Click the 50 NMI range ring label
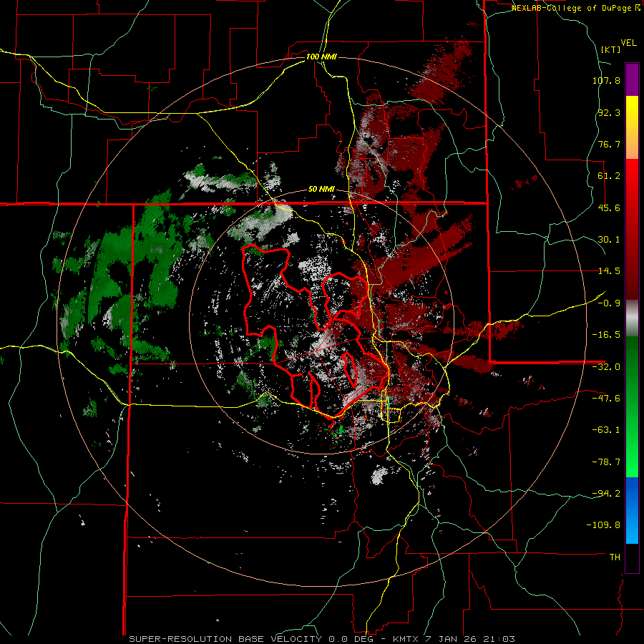644x644 pixels. tap(321, 190)
